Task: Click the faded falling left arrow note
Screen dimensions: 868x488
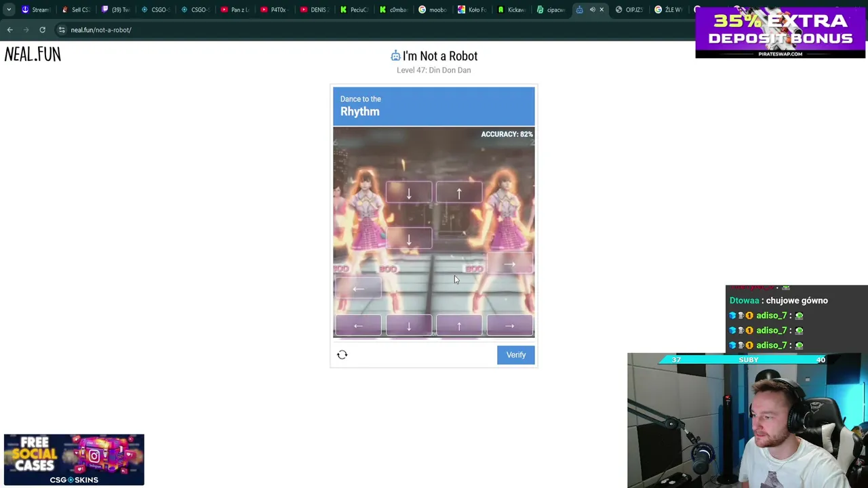Action: click(358, 289)
